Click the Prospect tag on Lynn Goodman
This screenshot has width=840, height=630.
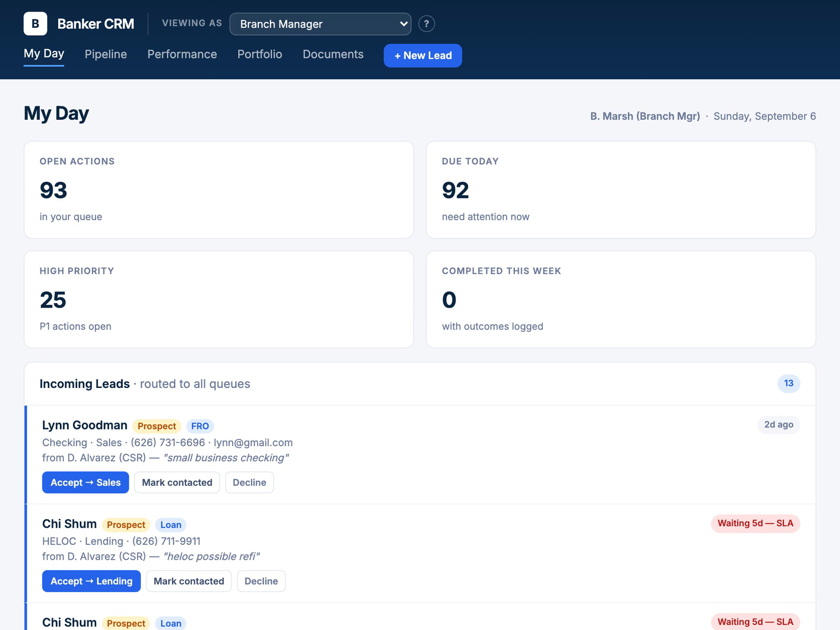pyautogui.click(x=157, y=426)
